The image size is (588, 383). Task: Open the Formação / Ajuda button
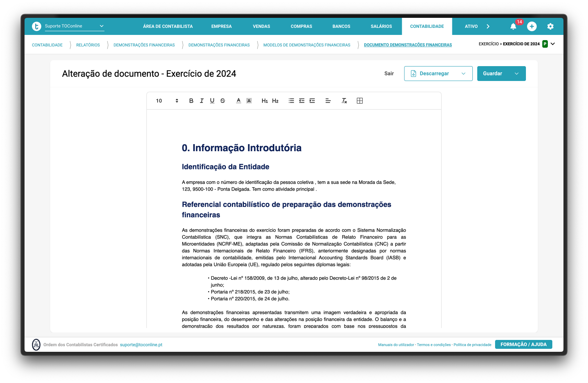click(x=524, y=344)
